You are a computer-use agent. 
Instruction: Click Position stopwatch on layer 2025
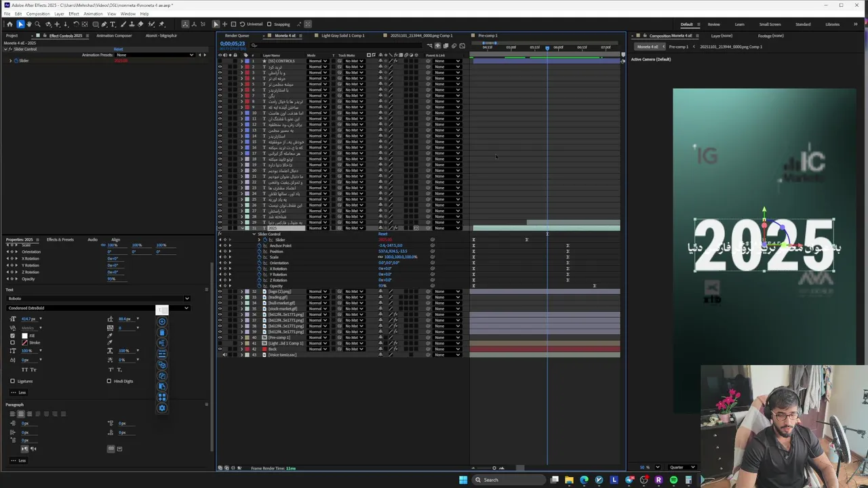pyautogui.click(x=259, y=251)
